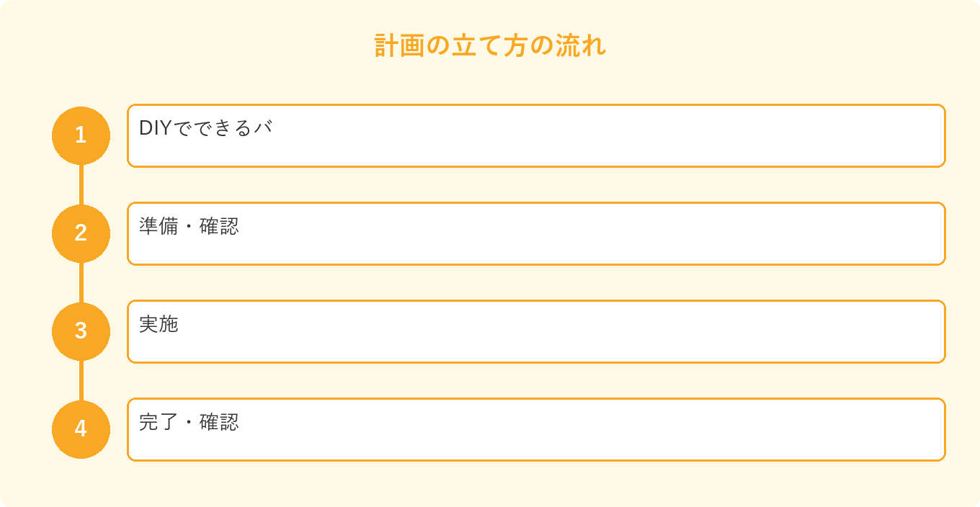Click the word 完了 in step 4
The height and width of the screenshot is (507, 980).
point(159,422)
